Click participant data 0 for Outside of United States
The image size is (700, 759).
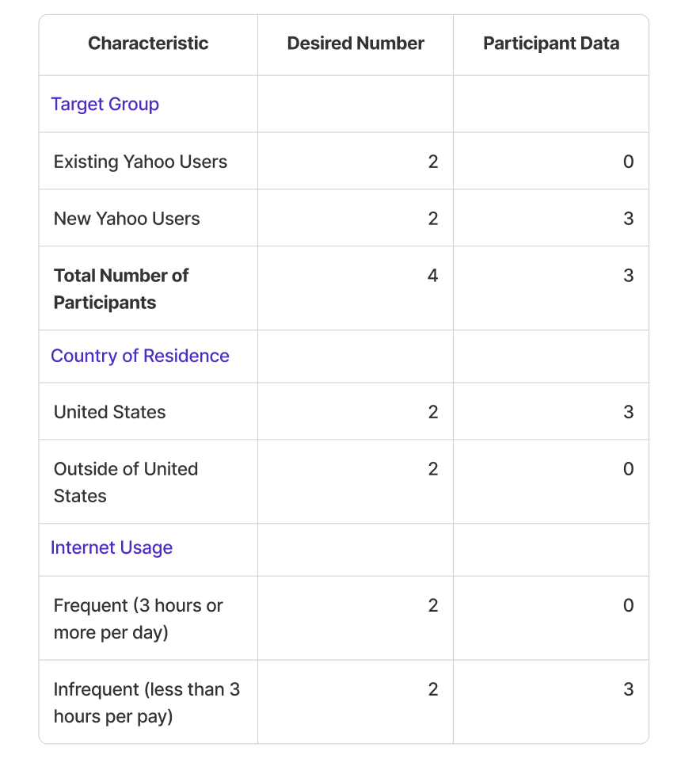[629, 469]
